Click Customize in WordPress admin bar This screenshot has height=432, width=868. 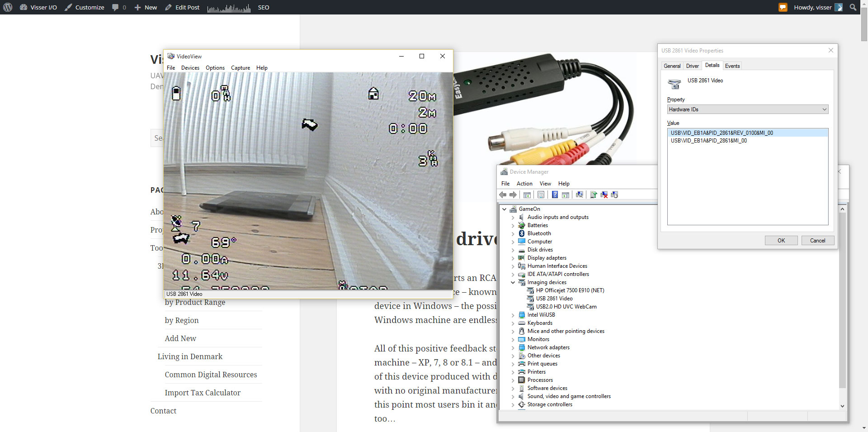coord(85,7)
